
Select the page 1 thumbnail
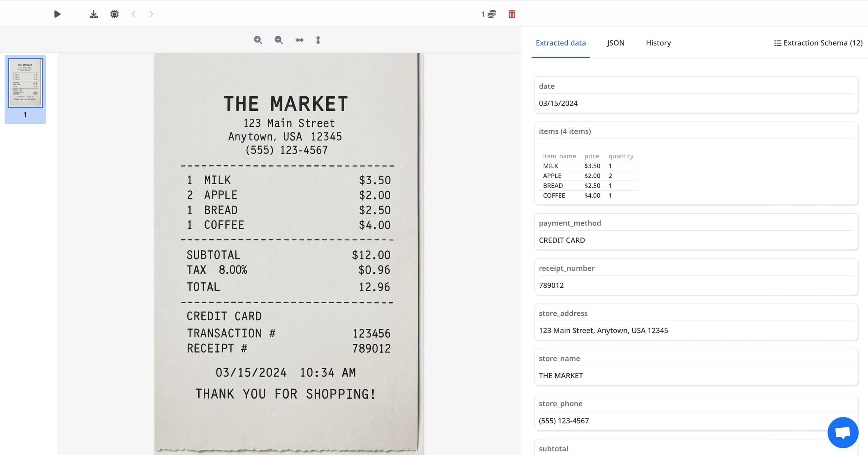coord(25,83)
